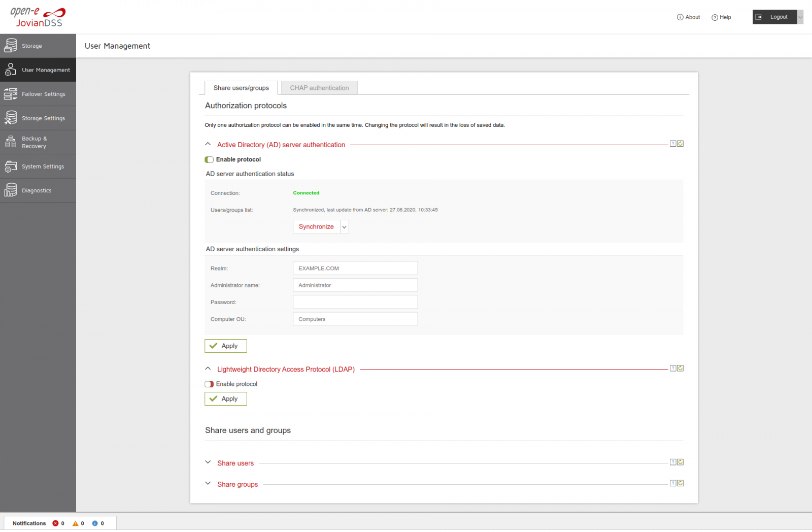Collapse the LDAP section chevron
812x532 pixels.
point(208,369)
